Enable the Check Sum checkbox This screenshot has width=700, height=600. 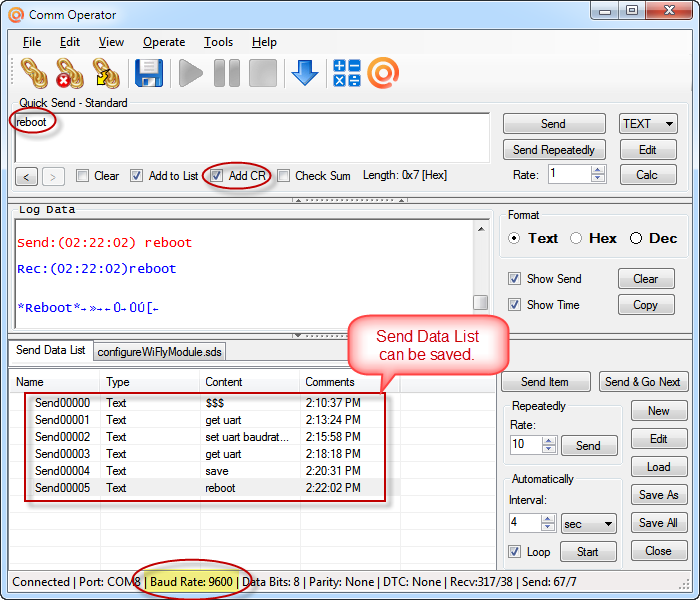tap(283, 175)
